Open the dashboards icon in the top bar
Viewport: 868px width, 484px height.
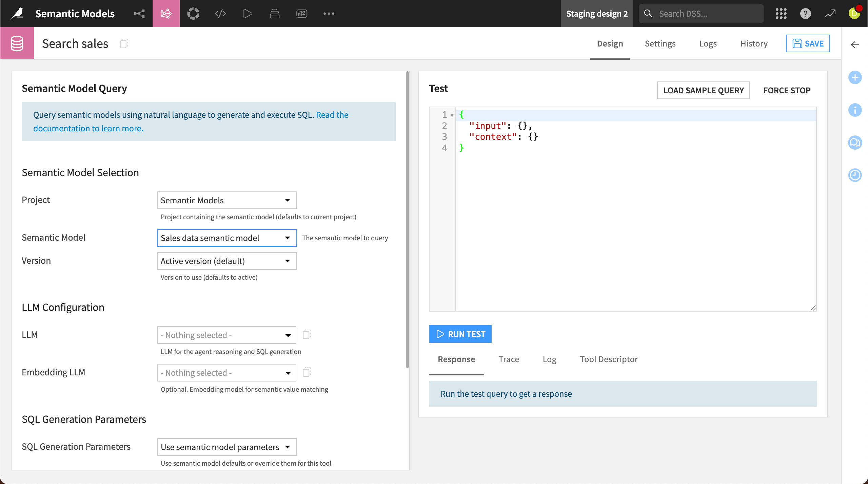pyautogui.click(x=301, y=14)
